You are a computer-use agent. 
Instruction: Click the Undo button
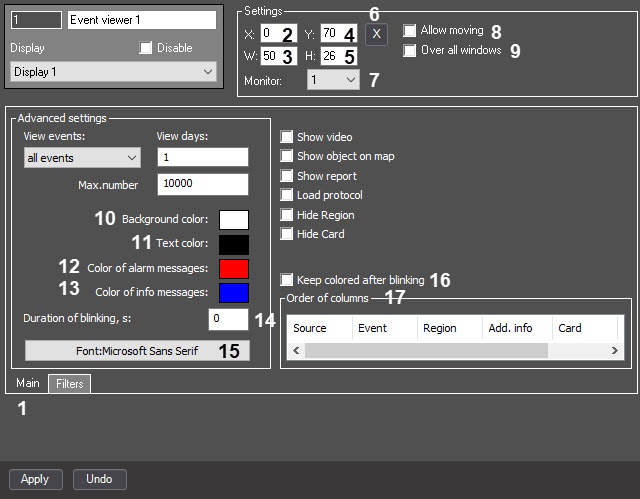(99, 479)
